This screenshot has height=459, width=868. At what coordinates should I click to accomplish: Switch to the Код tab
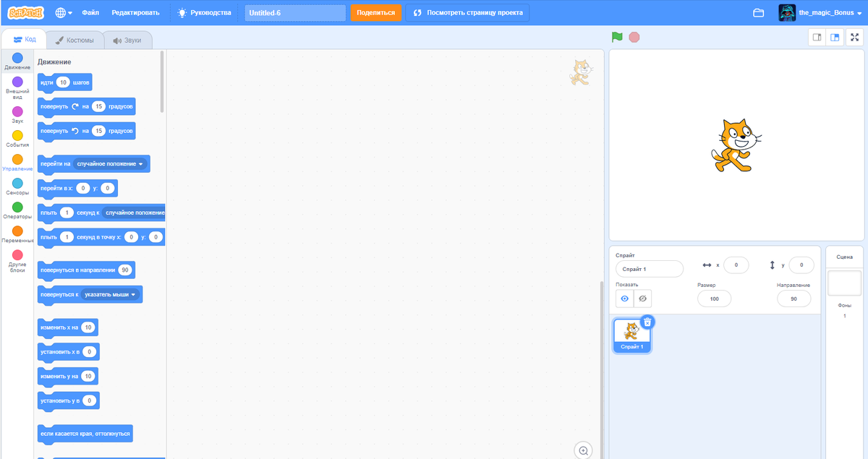click(25, 40)
